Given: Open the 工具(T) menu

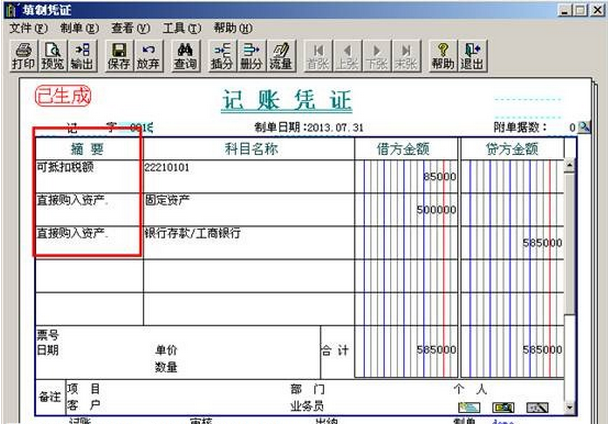Looking at the screenshot, I should click(x=180, y=29).
